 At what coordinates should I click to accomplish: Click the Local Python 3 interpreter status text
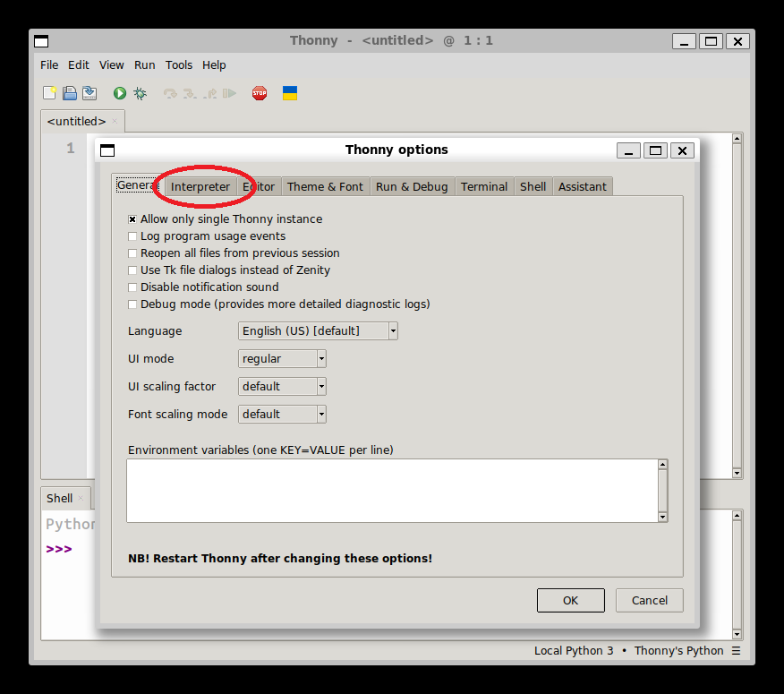[574, 650]
